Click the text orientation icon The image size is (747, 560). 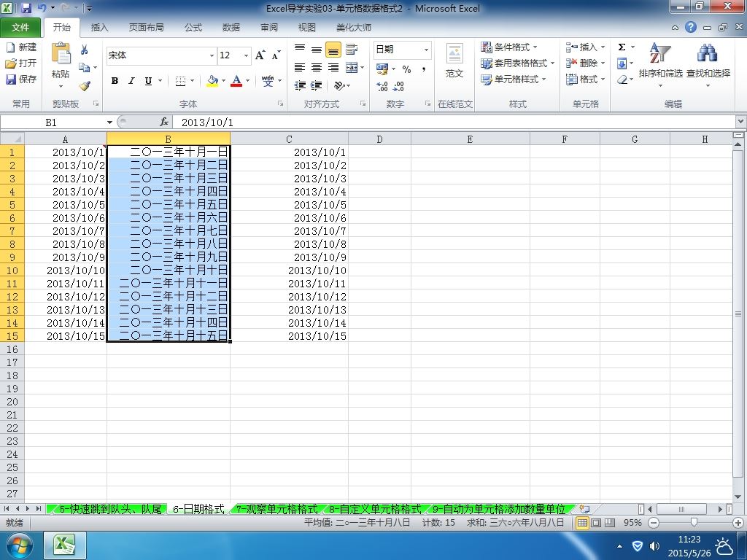[338, 86]
